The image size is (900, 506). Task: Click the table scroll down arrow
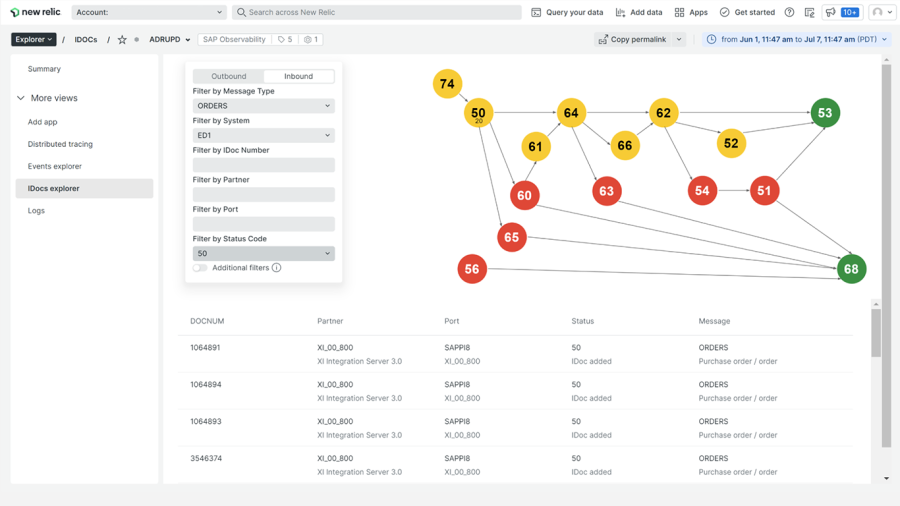pyautogui.click(x=886, y=478)
